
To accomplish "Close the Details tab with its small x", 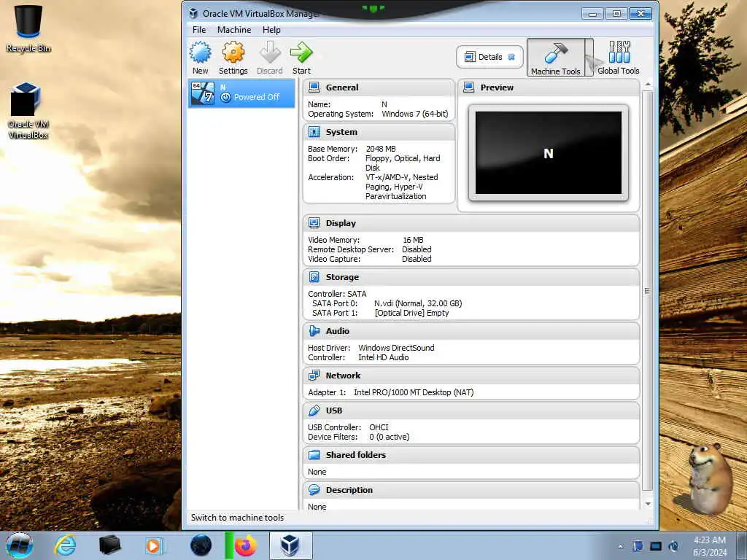I will click(x=511, y=57).
